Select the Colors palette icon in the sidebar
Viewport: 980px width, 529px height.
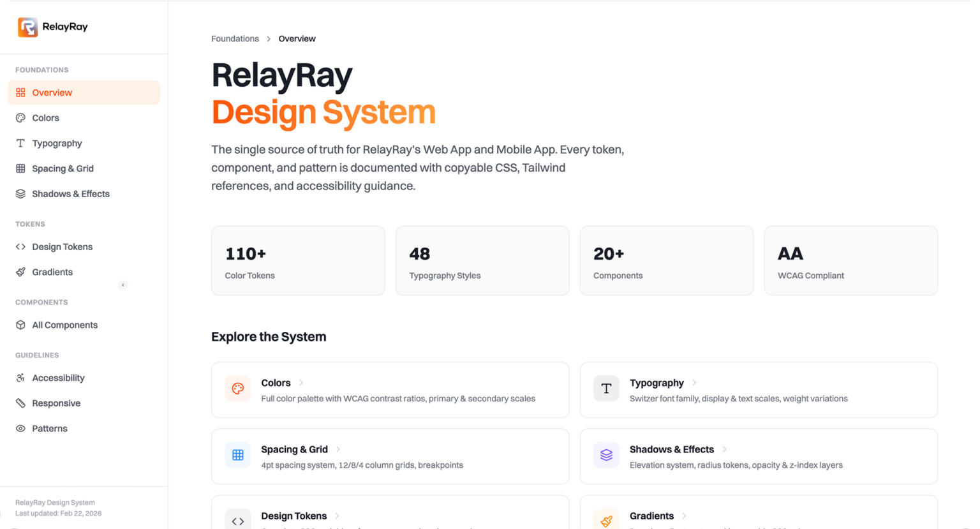(20, 117)
